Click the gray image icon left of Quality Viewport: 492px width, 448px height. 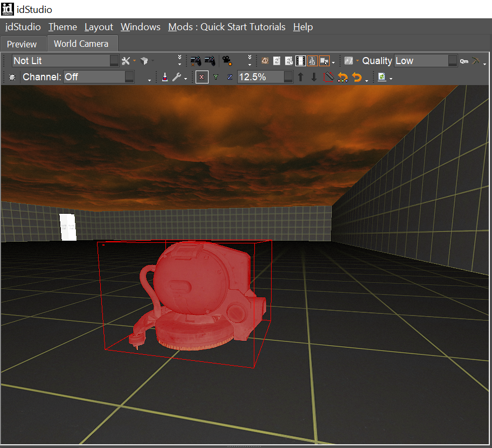[x=349, y=61]
